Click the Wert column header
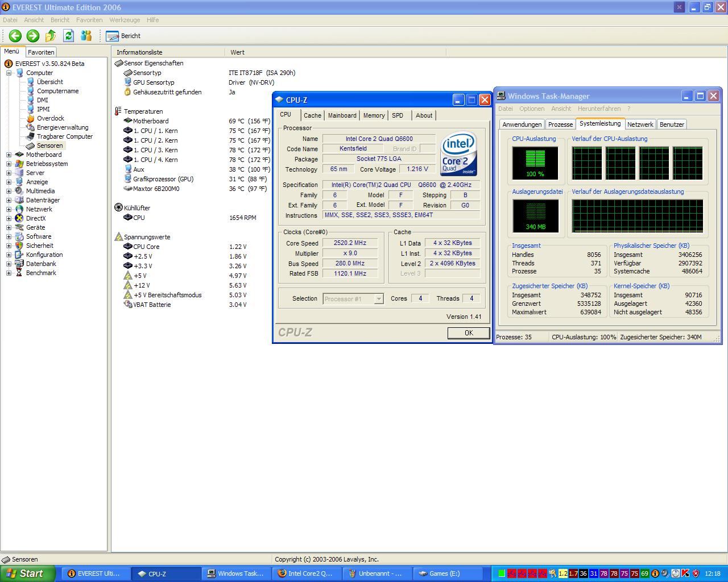The image size is (728, 582). [x=336, y=52]
